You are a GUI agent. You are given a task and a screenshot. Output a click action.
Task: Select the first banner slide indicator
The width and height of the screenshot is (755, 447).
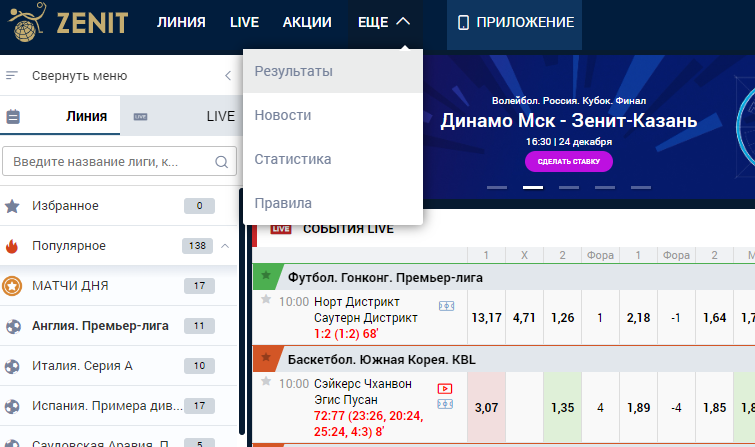coord(497,187)
